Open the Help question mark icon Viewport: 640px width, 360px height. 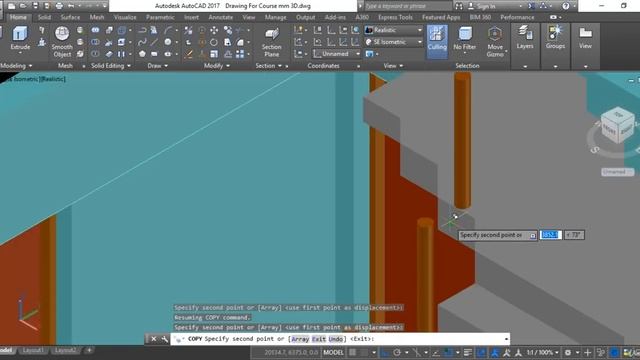[565, 6]
